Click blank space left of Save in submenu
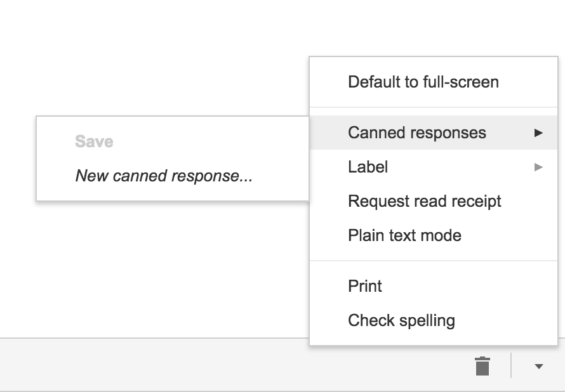565x392 pixels. click(x=54, y=141)
